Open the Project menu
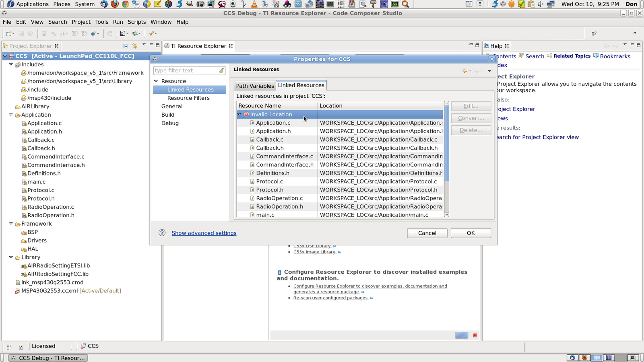The width and height of the screenshot is (644, 362). coord(81,22)
